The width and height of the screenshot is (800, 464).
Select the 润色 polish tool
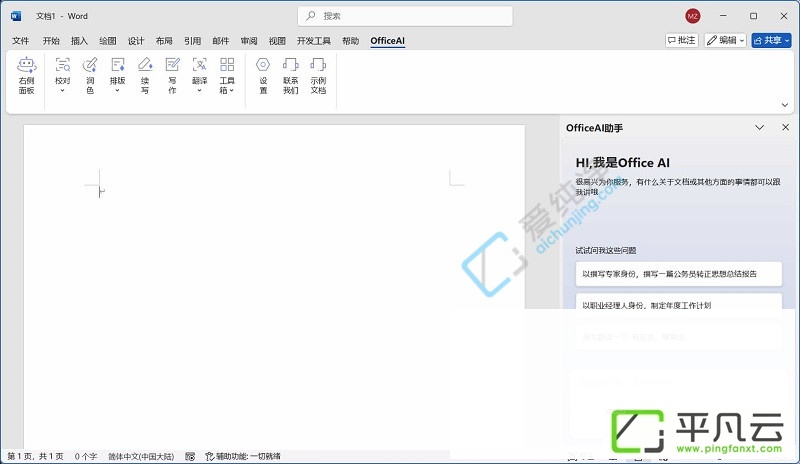point(90,76)
